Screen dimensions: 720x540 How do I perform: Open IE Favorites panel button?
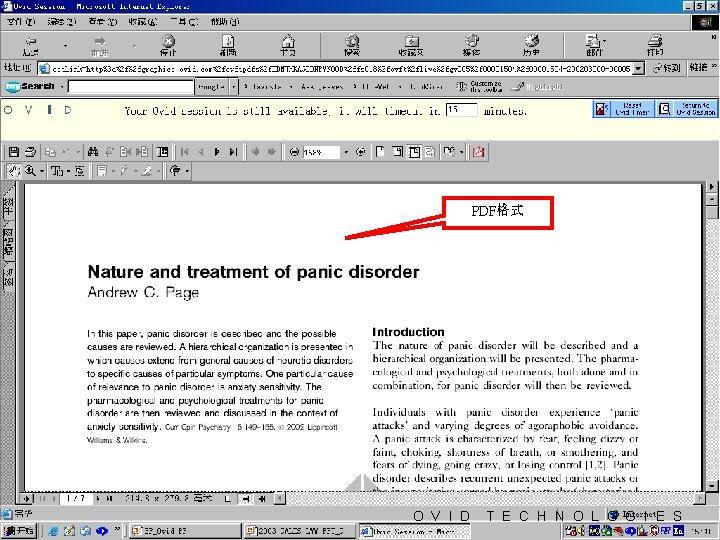411,45
